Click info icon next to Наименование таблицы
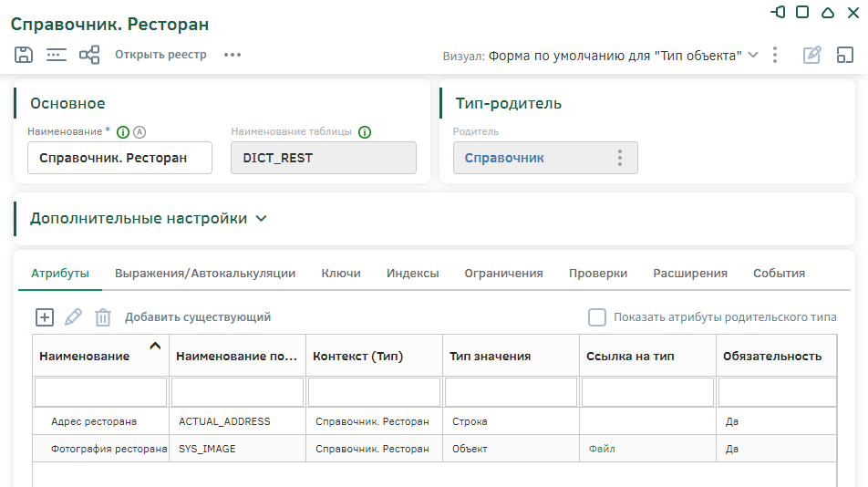Viewport: 868px width, 487px height. [365, 131]
